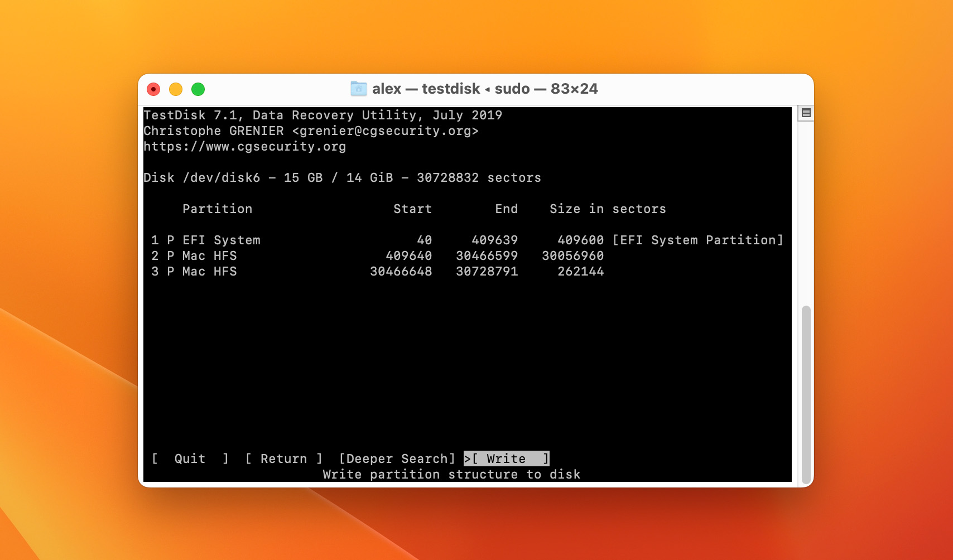Screen dimensions: 953x560
Task: Click the 'Start' column header
Action: [412, 209]
